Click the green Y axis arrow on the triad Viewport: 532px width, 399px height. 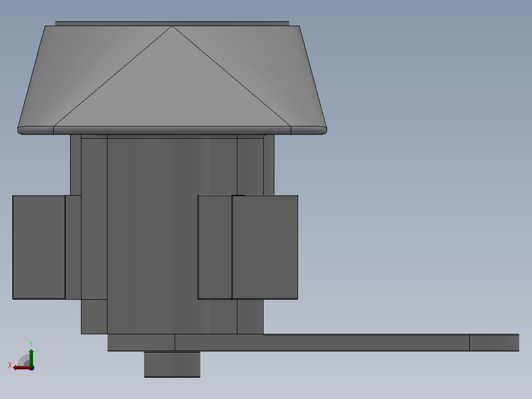(31, 357)
